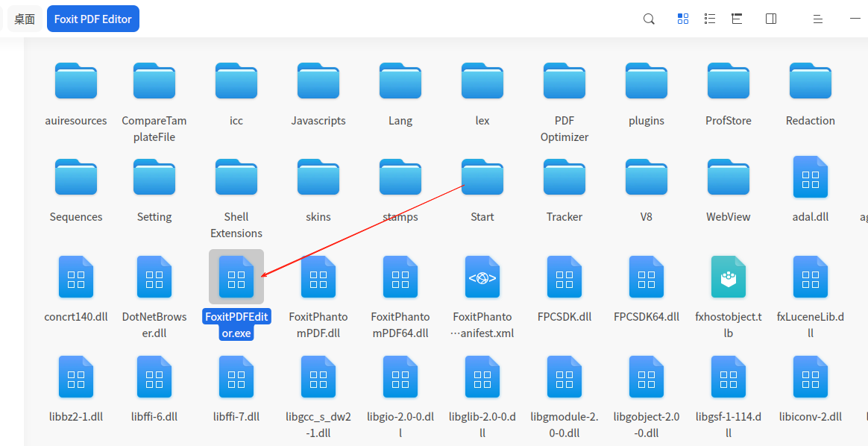Select the fxhostobject.tlb teal icon
868x446 pixels.
(x=729, y=276)
